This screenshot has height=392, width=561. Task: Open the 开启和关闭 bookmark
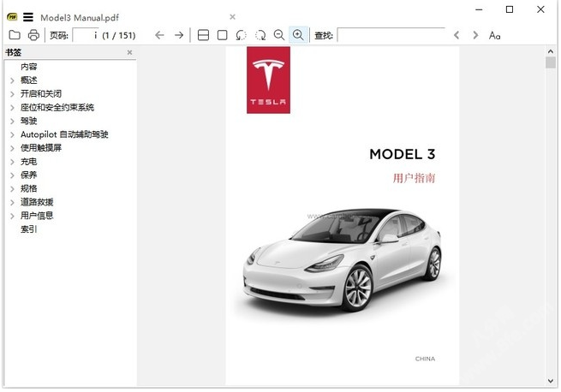coord(41,93)
